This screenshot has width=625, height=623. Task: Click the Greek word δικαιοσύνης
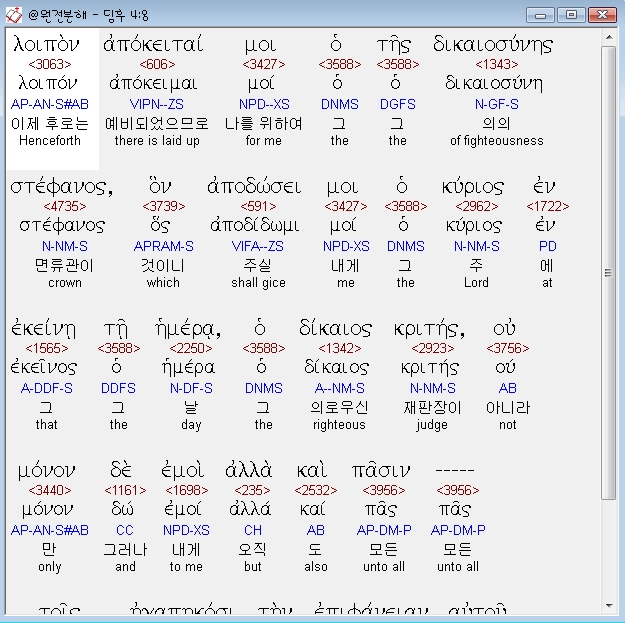coord(493,44)
